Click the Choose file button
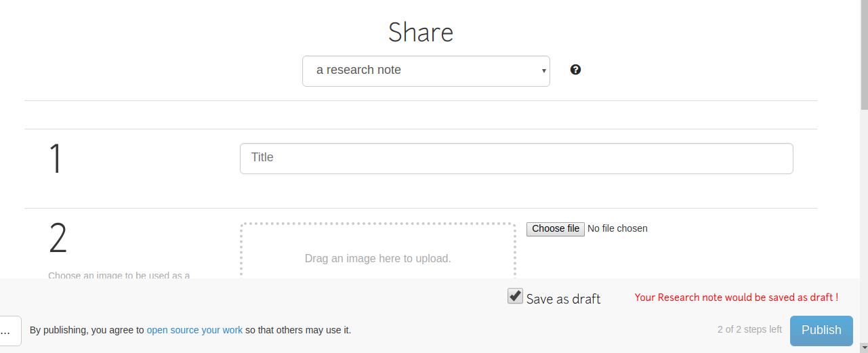The width and height of the screenshot is (868, 353). coord(556,229)
